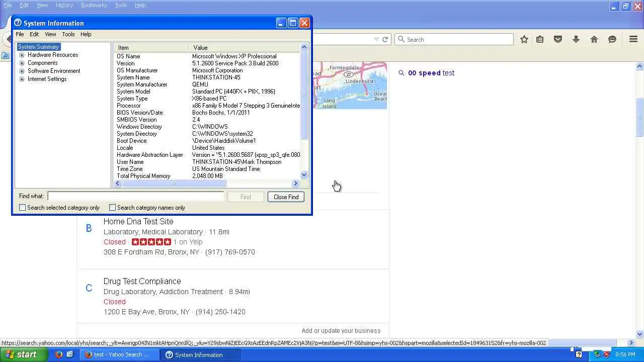The image size is (644, 362).
Task: Click the details list horizontal scrollbar thumb
Action: click(x=174, y=184)
